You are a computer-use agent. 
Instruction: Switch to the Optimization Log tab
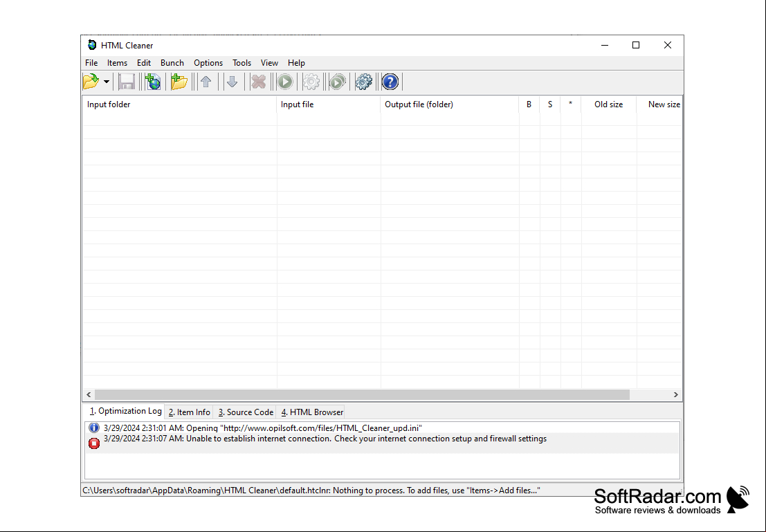point(125,412)
